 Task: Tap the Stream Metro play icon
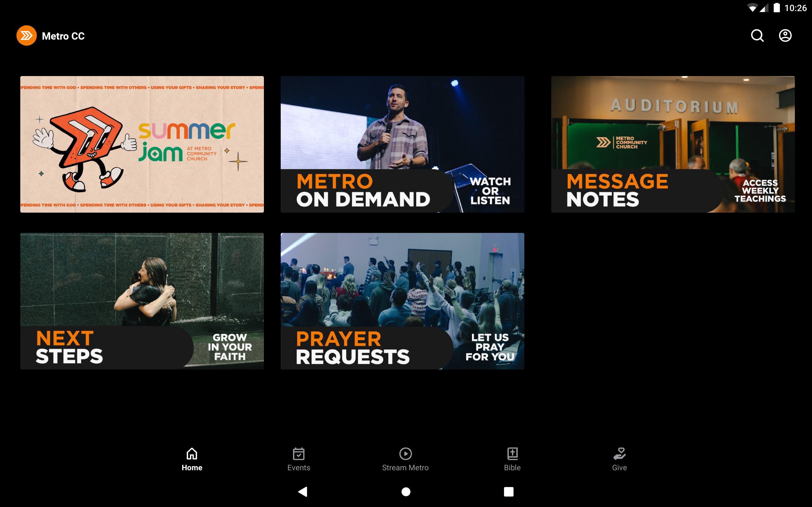(x=405, y=454)
